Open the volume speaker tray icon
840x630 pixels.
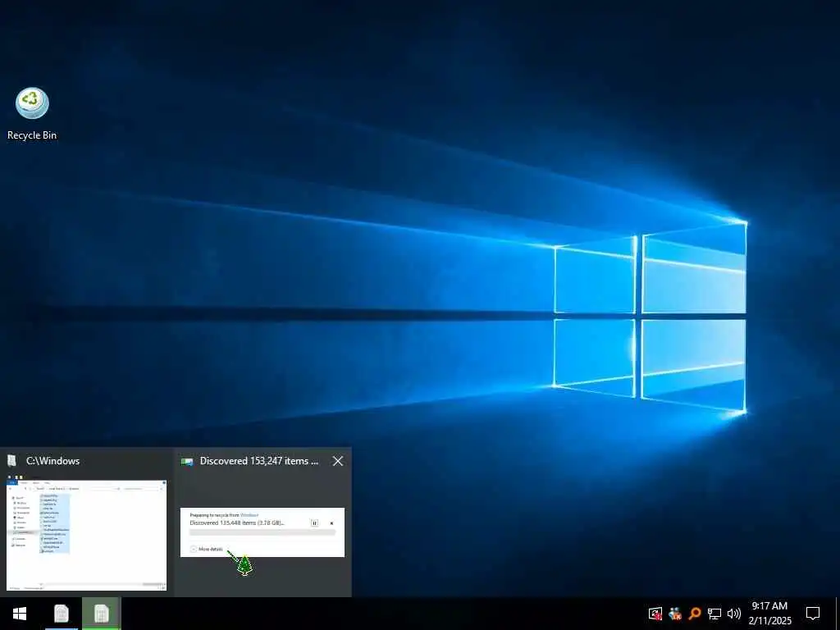pyautogui.click(x=734, y=614)
